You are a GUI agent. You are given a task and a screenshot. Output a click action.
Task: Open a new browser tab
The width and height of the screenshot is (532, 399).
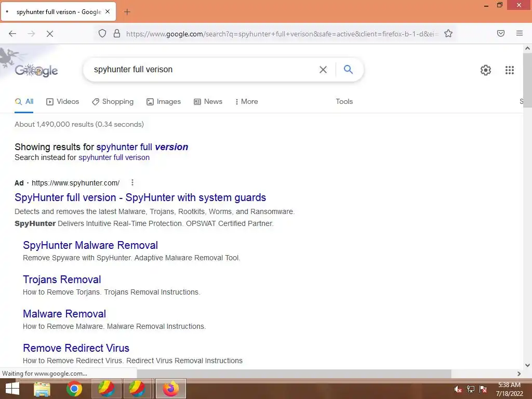point(127,12)
